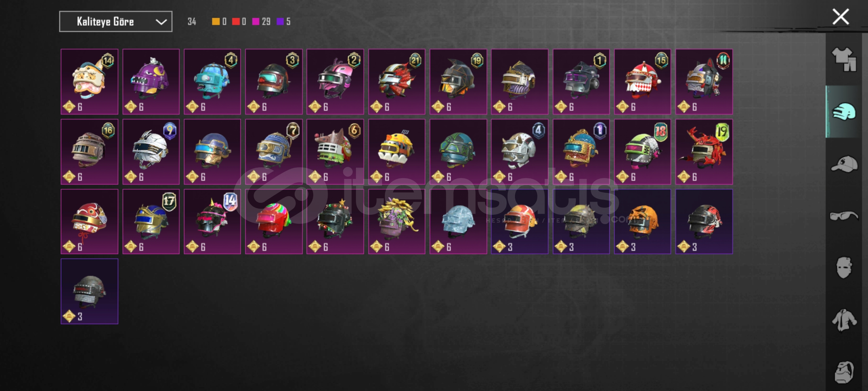Select the yellow duck helmet thumbnail

397,152
